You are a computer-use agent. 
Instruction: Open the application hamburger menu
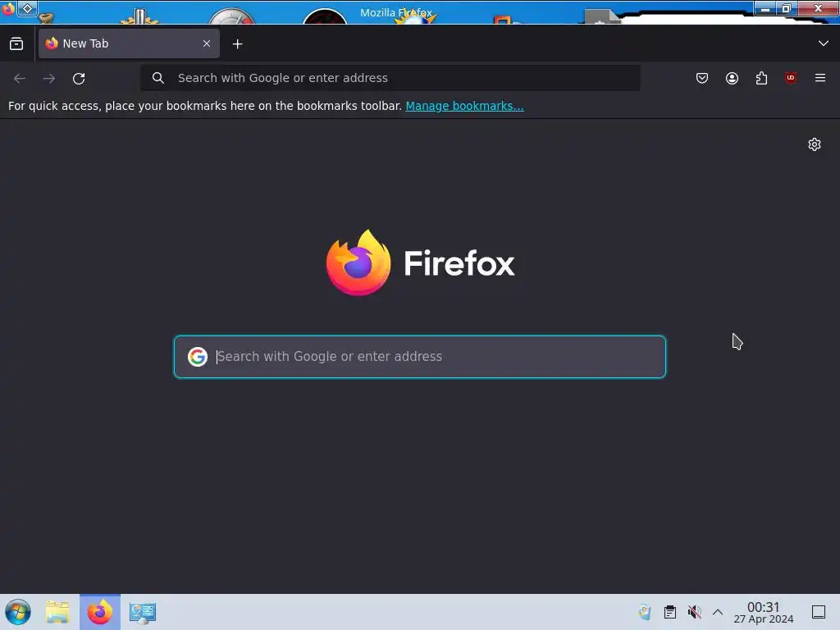820,78
